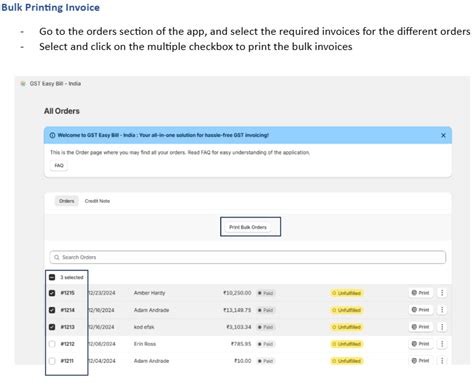Open more options menu for order #1213
This screenshot has height=383, width=474.
coord(442,327)
